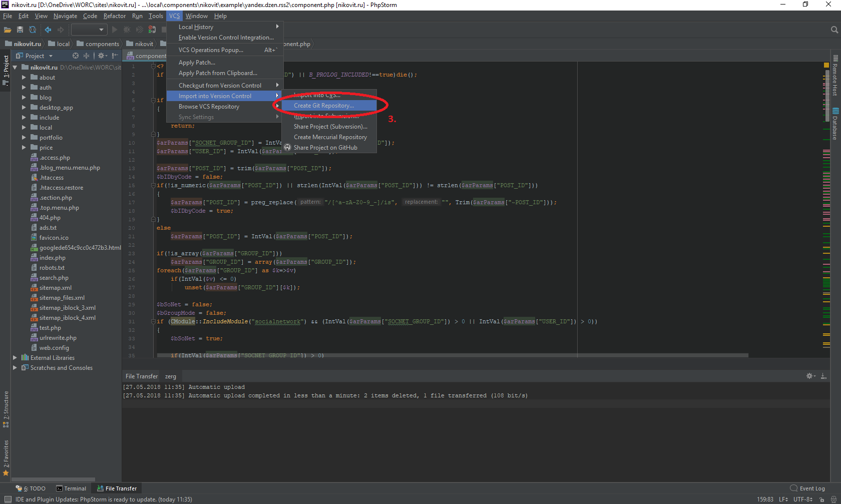Select Create Mercurial Repository

pos(329,137)
